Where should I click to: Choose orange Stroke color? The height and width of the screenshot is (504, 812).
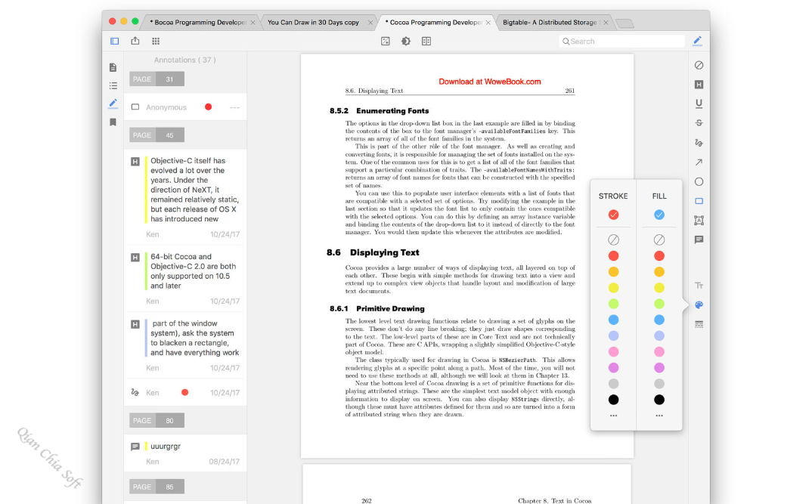[613, 272]
